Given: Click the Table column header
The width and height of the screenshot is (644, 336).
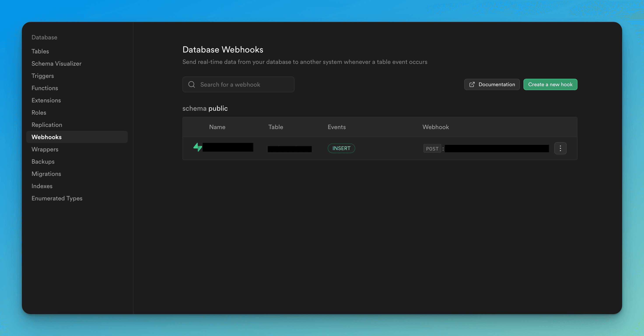Looking at the screenshot, I should 275,127.
